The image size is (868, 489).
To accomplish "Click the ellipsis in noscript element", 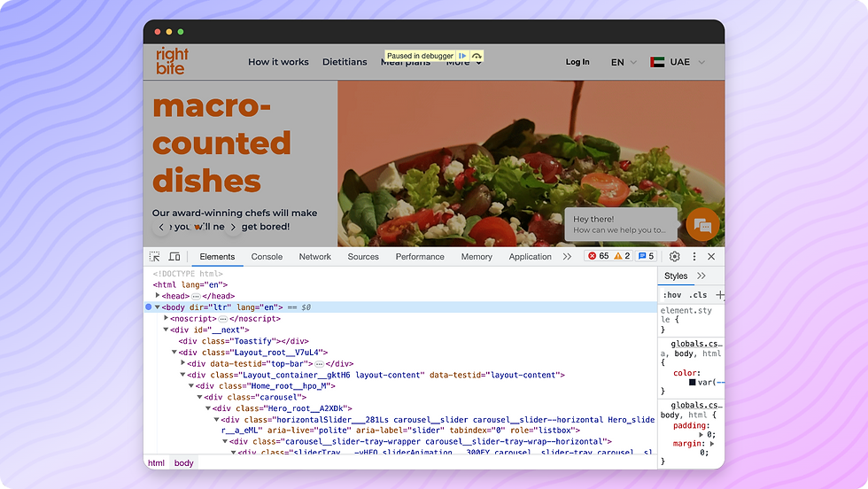I will point(222,319).
